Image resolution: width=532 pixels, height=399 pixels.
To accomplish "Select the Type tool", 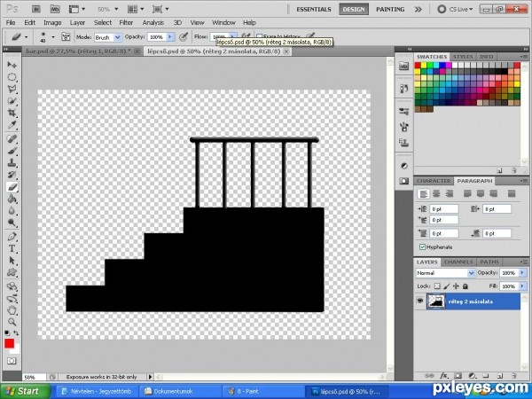I will click(x=12, y=248).
